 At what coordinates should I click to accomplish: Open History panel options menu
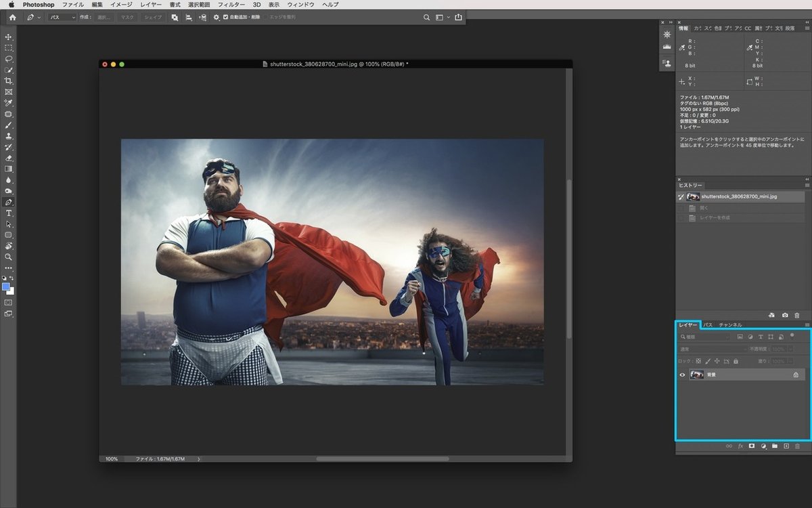(807, 185)
